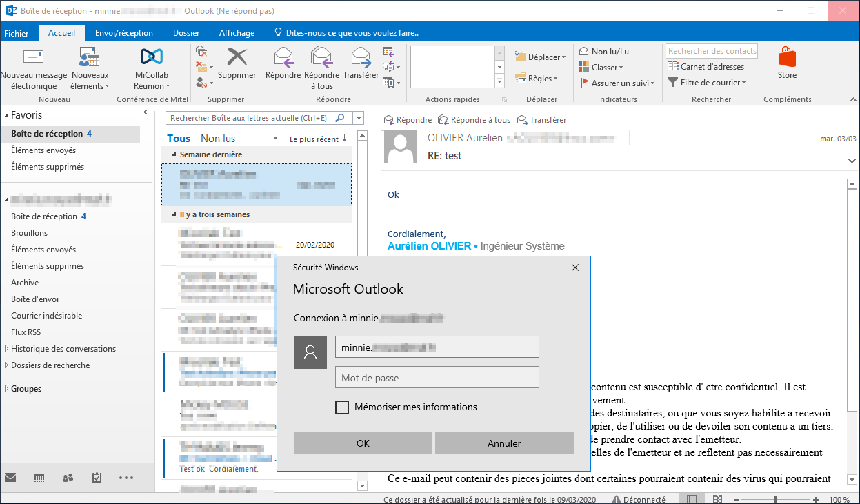Switch to the Tasks view icon
This screenshot has width=860, height=504.
point(97,477)
